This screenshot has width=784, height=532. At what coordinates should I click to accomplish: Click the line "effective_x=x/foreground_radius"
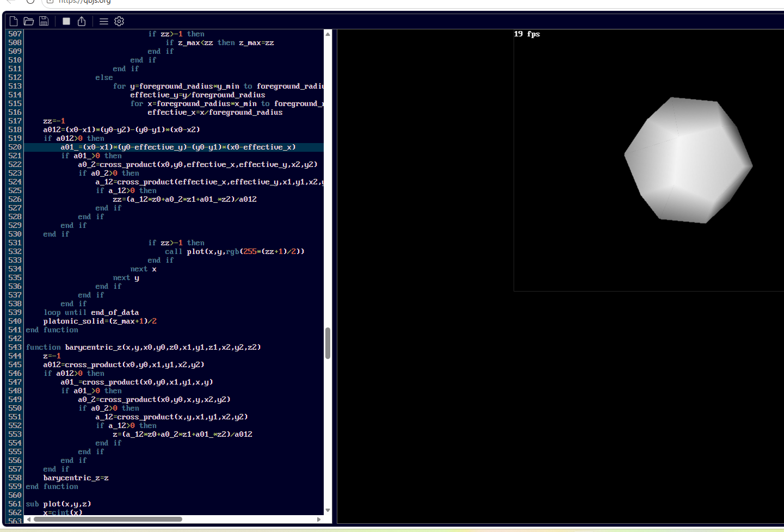pos(215,112)
